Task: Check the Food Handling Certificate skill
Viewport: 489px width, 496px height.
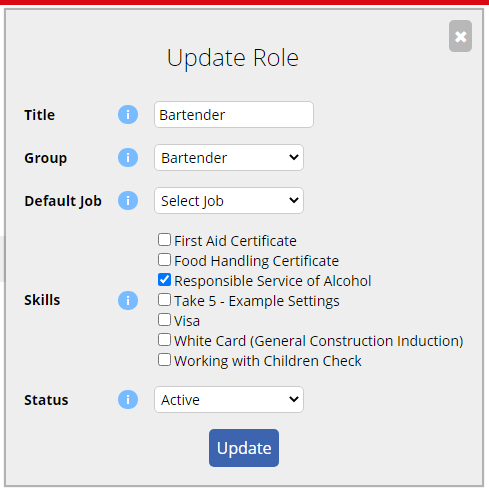Action: (164, 260)
